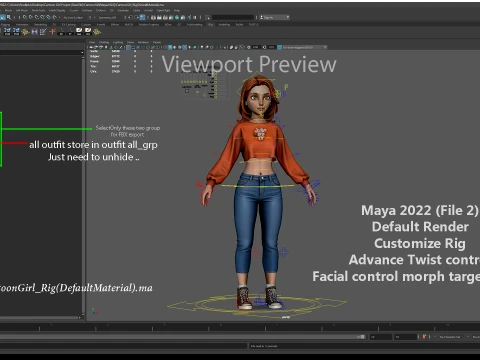Click the time slider ruler

[240, 327]
